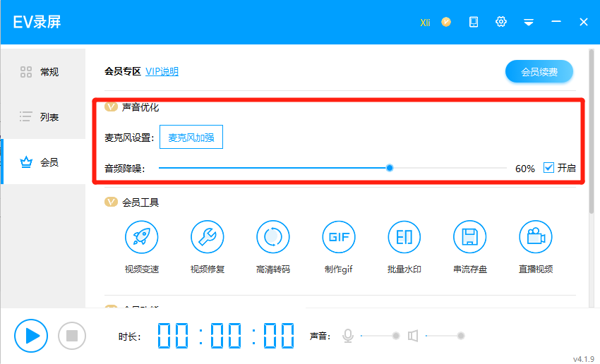This screenshot has height=364, width=600.
Task: Click the 会员续费 button
Action: point(539,71)
